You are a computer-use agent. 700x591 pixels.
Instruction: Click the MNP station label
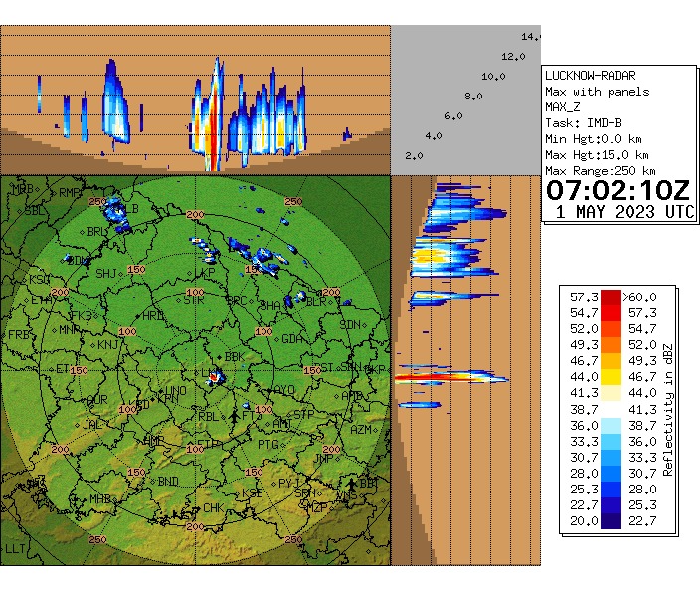click(70, 330)
